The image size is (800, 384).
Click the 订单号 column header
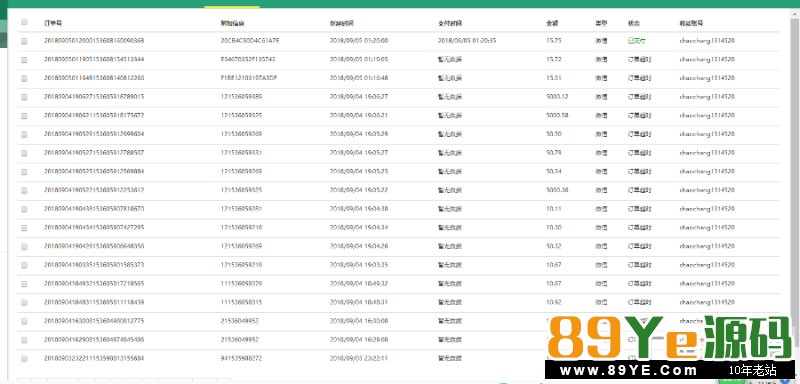tap(54, 23)
